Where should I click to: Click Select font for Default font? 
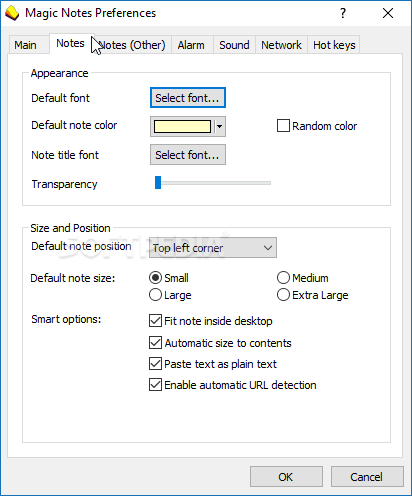point(188,98)
